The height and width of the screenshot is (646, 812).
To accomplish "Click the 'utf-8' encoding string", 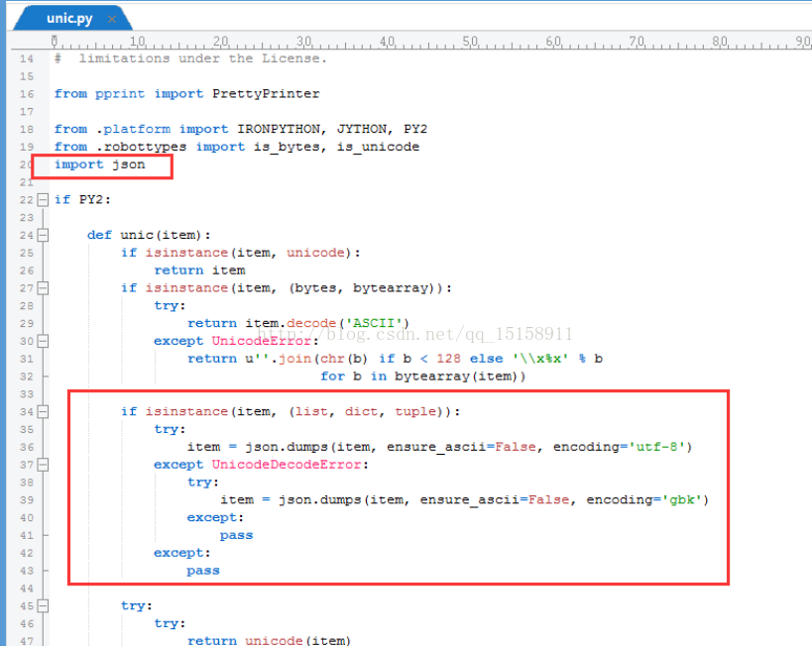I will (656, 447).
